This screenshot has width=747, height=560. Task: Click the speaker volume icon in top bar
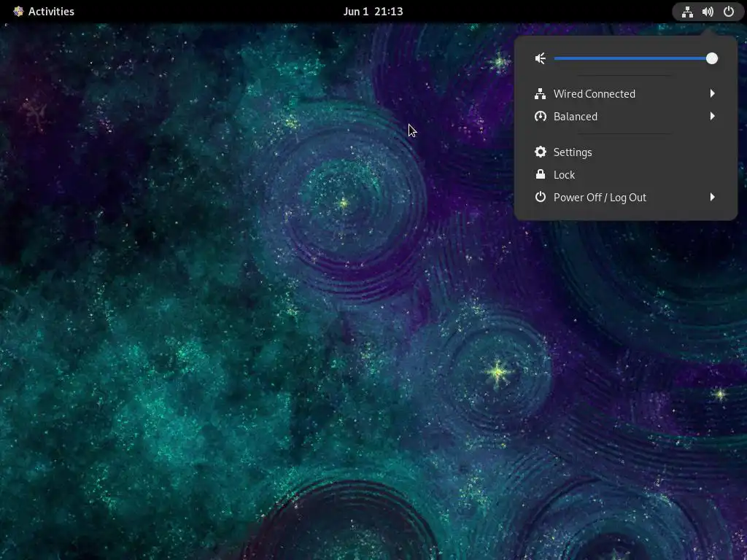click(x=708, y=12)
